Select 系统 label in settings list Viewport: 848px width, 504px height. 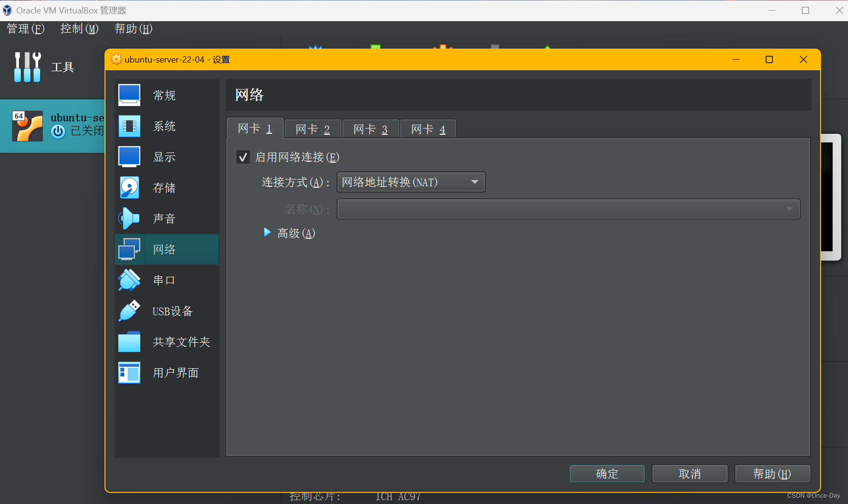164,126
